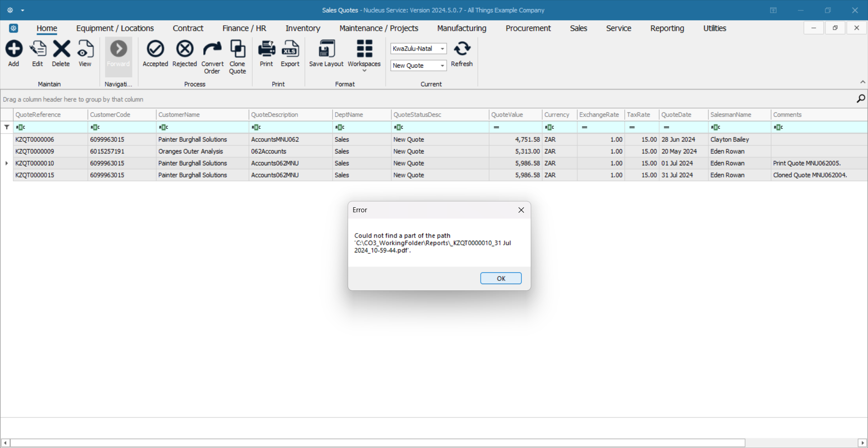Open the Inventory tab

pos(303,28)
